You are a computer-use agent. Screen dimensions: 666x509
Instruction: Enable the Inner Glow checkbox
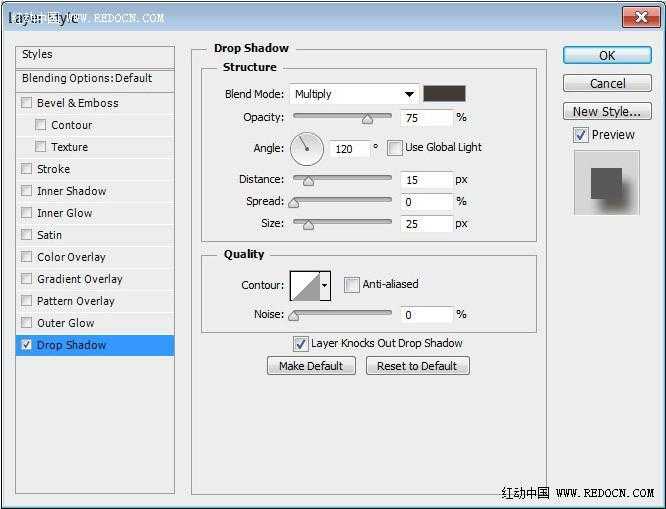click(26, 212)
